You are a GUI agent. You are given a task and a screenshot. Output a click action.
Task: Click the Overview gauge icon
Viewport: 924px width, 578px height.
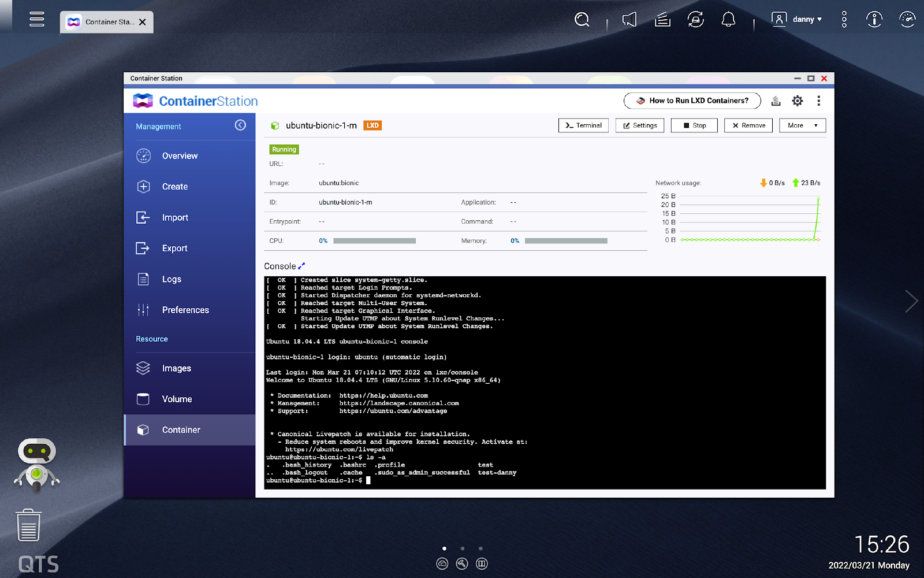(143, 156)
